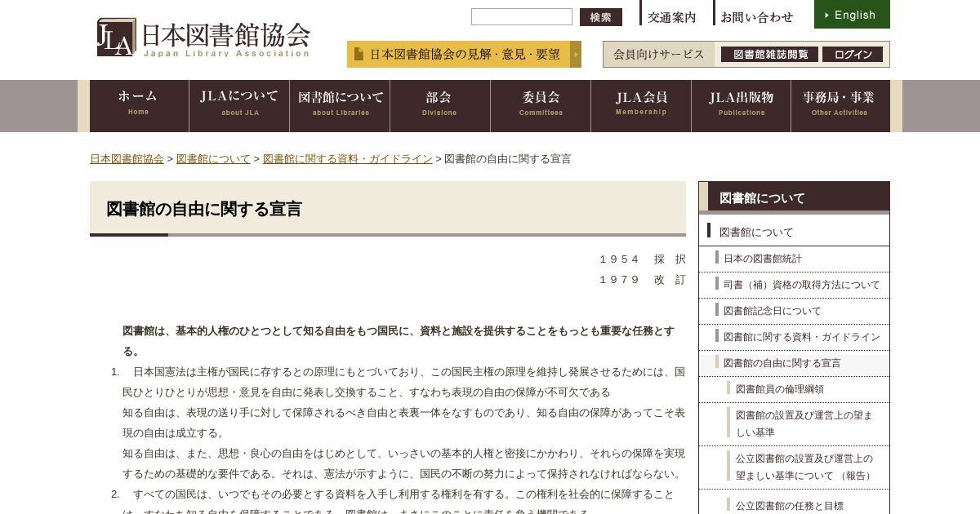This screenshot has width=980, height=514.
Task: Open sidebar 図書館記念日について
Action: [x=794, y=311]
